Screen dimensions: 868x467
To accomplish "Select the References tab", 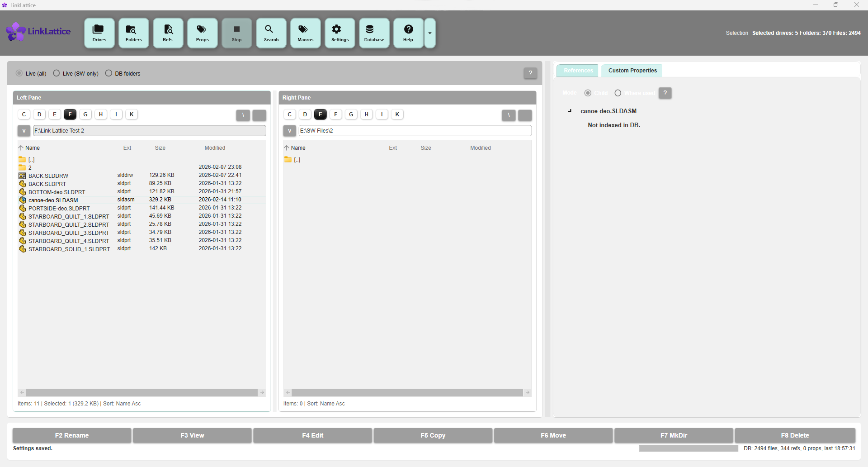I will 577,71.
